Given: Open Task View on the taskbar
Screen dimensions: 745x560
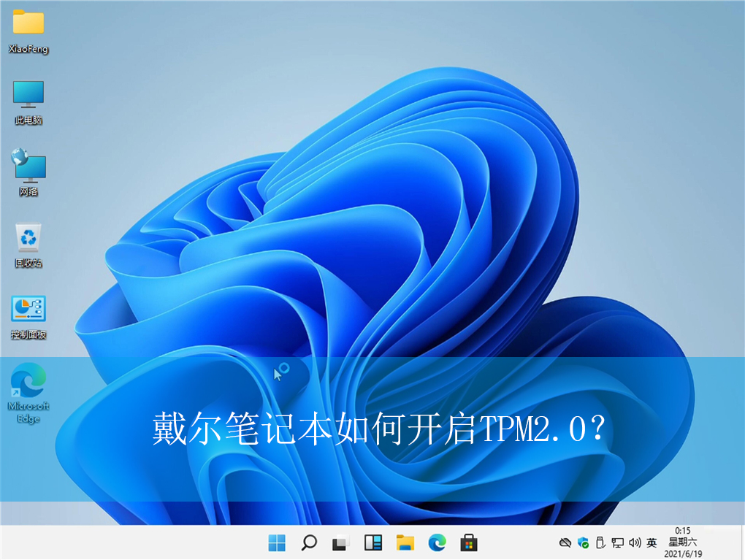Looking at the screenshot, I should click(340, 542).
